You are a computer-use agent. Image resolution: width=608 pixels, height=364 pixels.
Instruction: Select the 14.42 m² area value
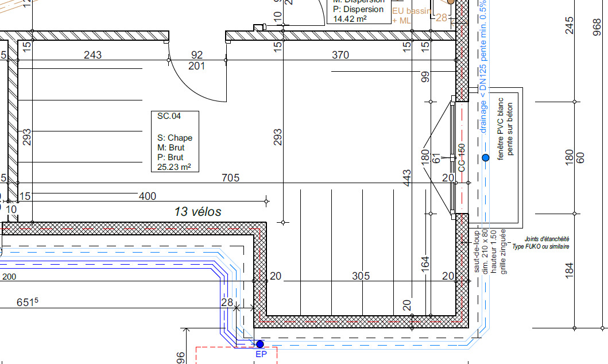tap(350, 19)
